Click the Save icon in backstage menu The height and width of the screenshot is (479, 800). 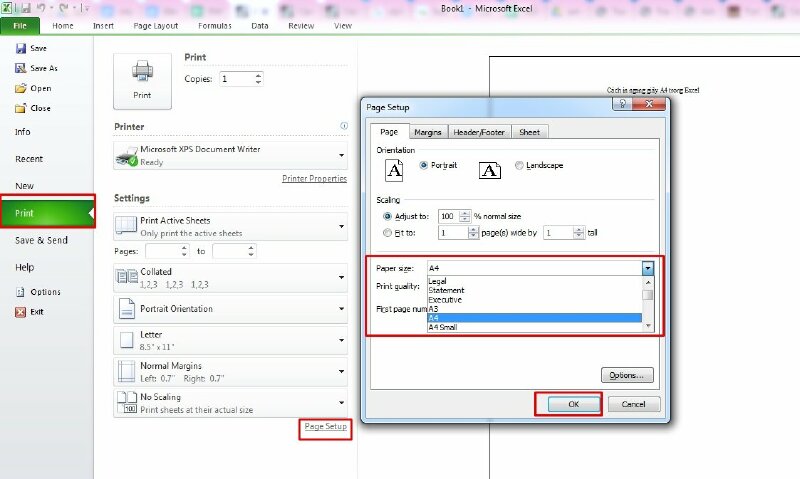click(x=20, y=48)
